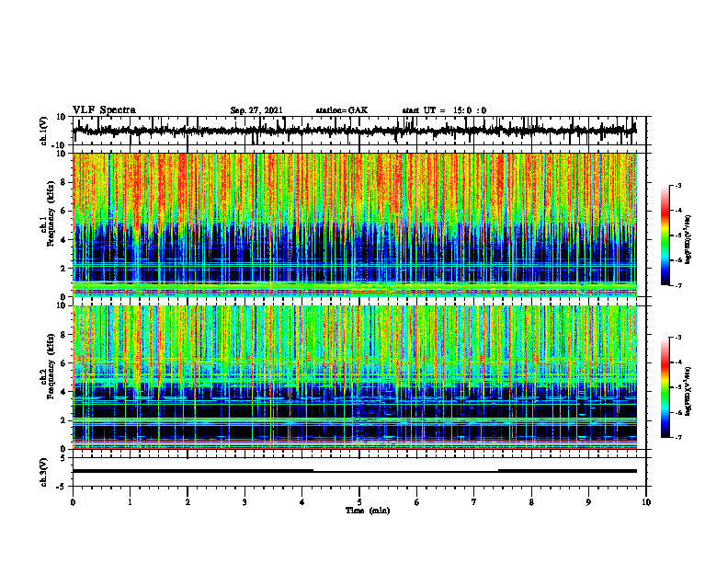The width and height of the screenshot is (728, 563).
Task: Click the ch.1 spectrogram 6 kHz tick label
Action: (63, 211)
